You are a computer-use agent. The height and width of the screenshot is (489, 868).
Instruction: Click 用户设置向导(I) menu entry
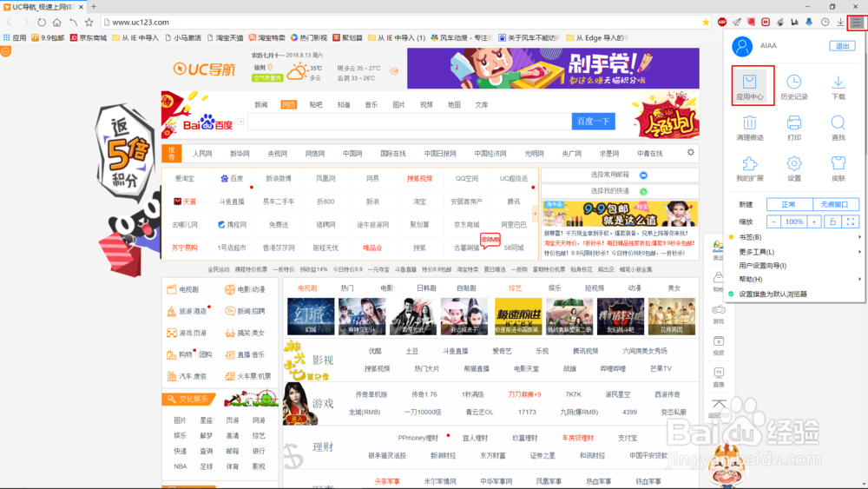coord(762,265)
